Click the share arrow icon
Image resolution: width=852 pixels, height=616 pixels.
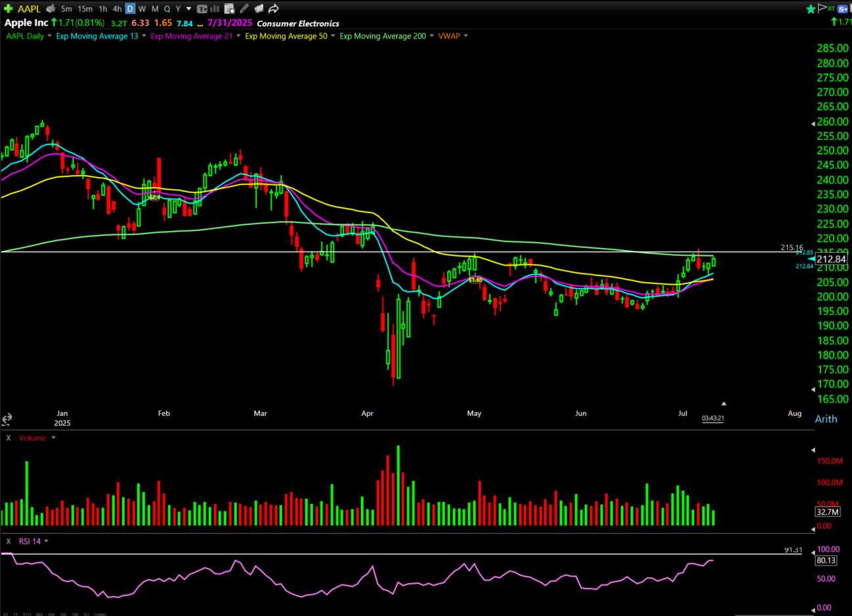point(274,9)
